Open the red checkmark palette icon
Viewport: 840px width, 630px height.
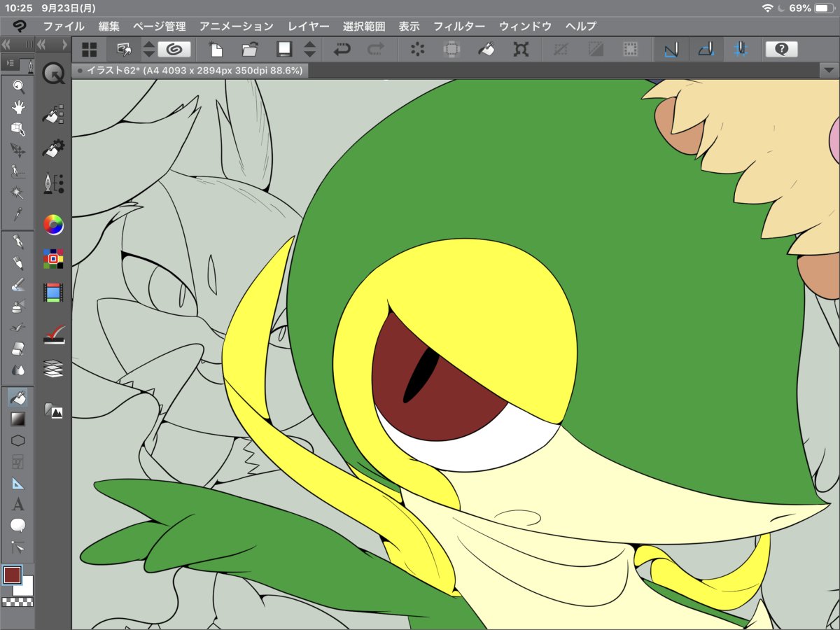(54, 333)
